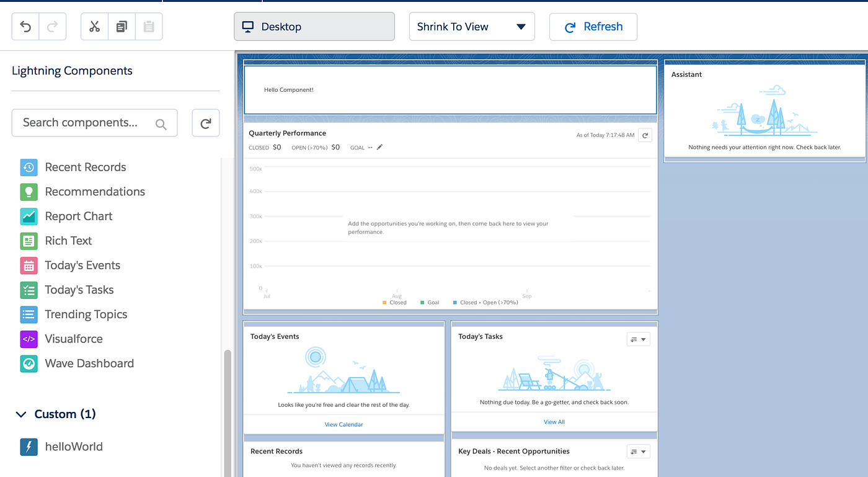Click View All under Today's Tasks
Viewport: 868px width, 477px height.
pyautogui.click(x=554, y=421)
